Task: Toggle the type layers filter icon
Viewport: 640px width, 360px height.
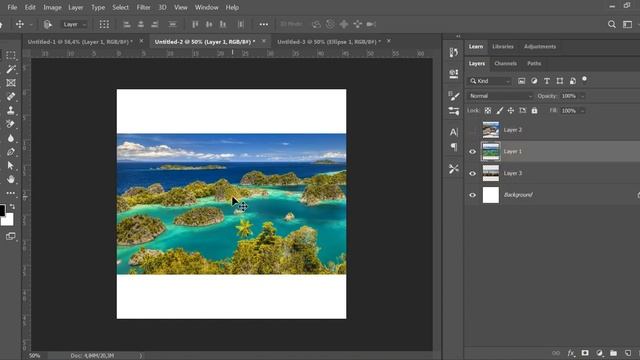Action: click(547, 81)
